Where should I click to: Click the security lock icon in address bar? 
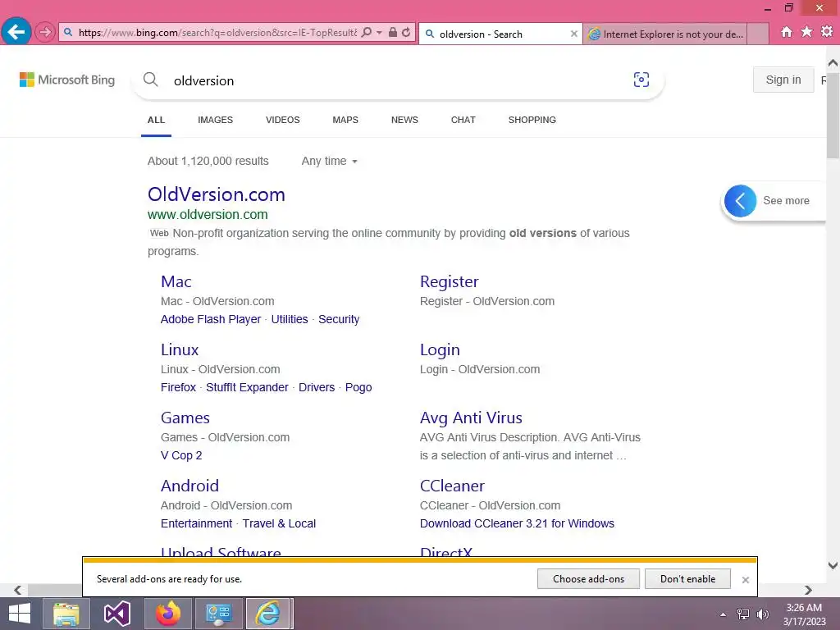(x=393, y=33)
